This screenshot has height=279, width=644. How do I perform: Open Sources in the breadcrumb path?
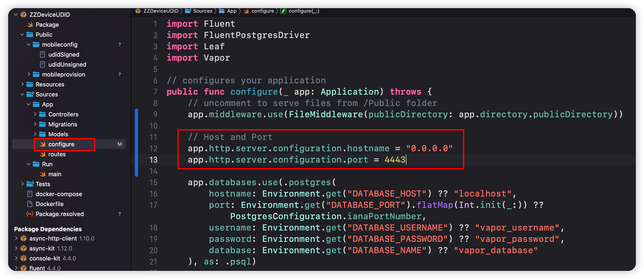coord(202,11)
